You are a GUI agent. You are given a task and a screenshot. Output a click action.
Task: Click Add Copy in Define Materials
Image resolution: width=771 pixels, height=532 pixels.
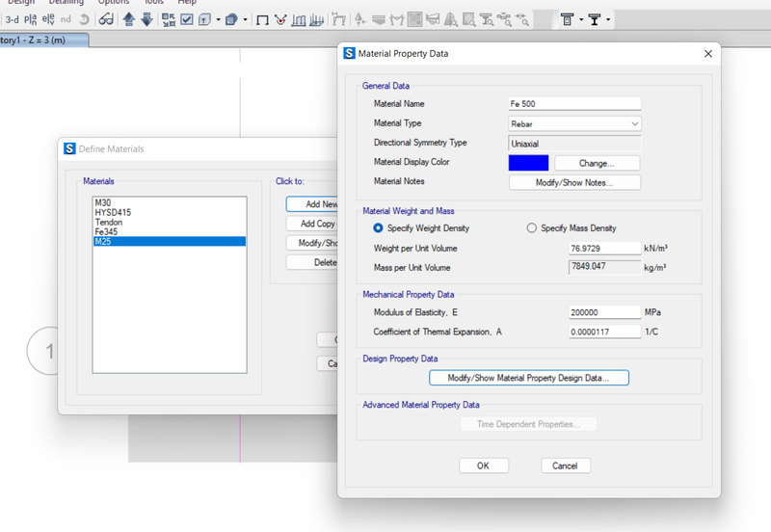click(311, 224)
